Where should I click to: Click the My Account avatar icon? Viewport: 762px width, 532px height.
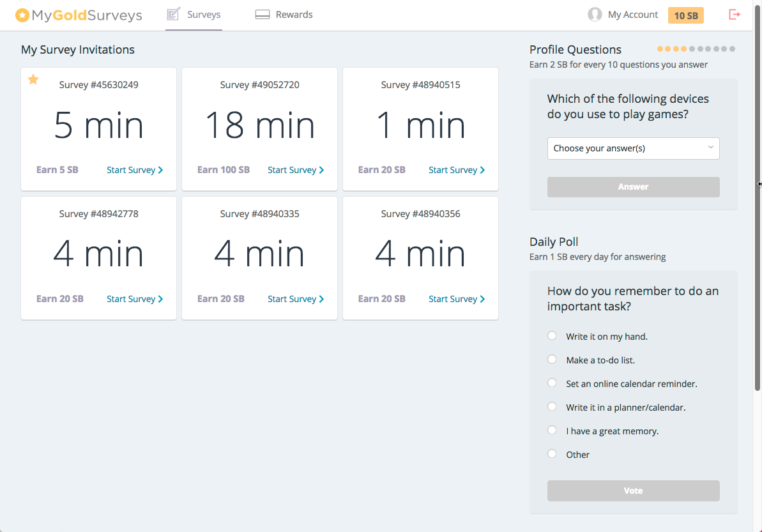(595, 15)
